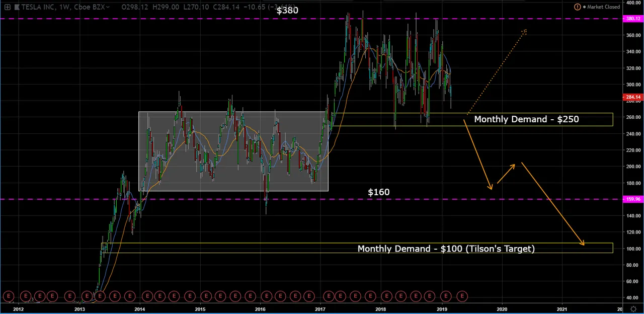Select the magenta 380.12 price label
This screenshot has height=314, width=644.
633,19
